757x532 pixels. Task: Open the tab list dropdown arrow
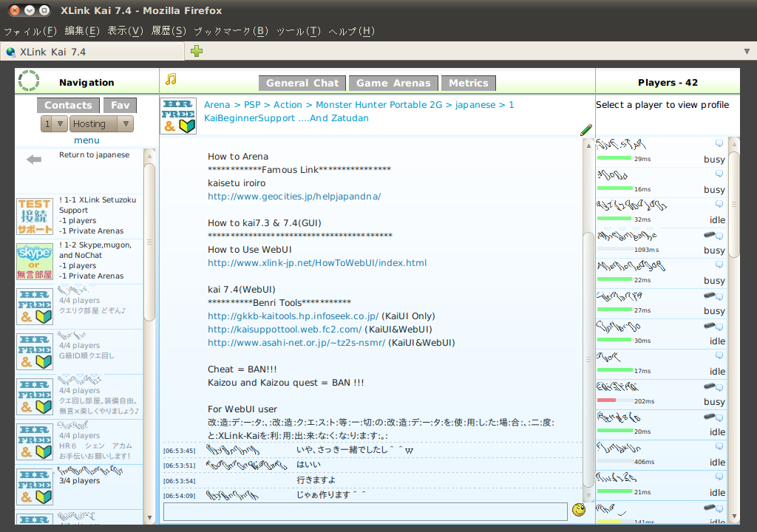click(x=747, y=51)
